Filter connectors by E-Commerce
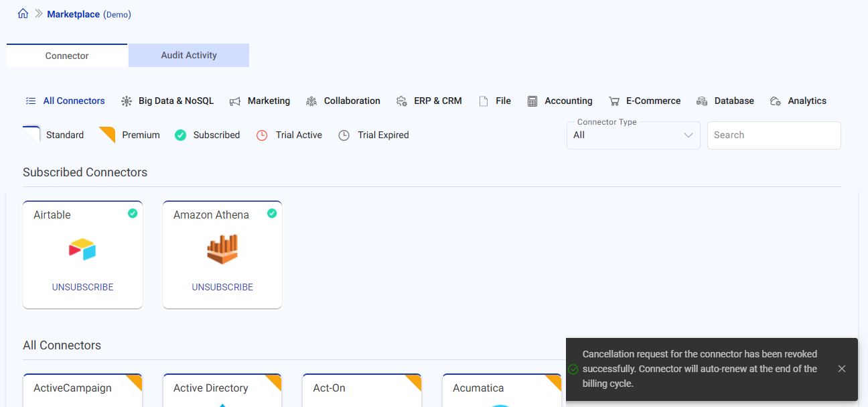The height and width of the screenshot is (407, 868). (x=644, y=101)
